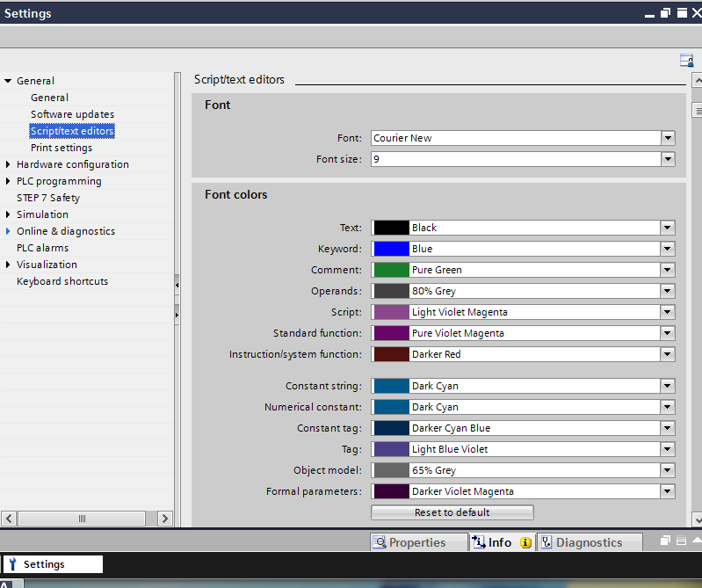Select Script/text editors tree item

click(72, 131)
